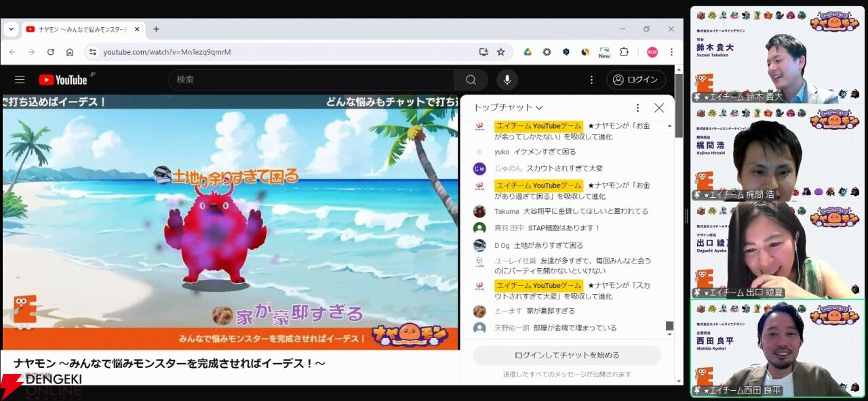Open chat options three-dot menu
This screenshot has width=868, height=401.
637,108
